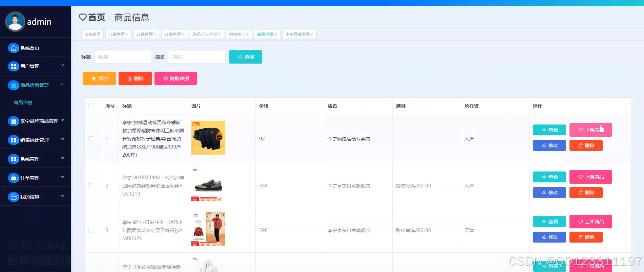Close the 销售统计 tab
Viewport: 644px width, 272px height.
coord(247,35)
